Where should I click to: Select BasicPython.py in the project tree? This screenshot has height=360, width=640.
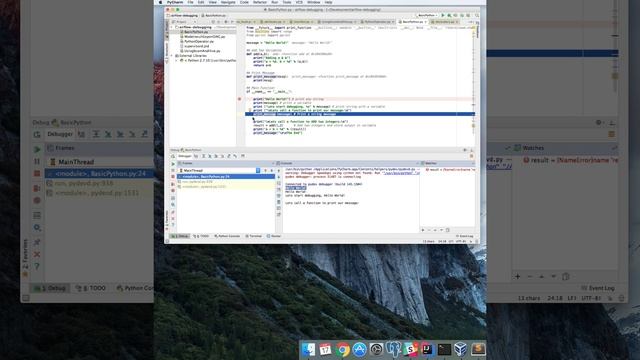pyautogui.click(x=196, y=31)
